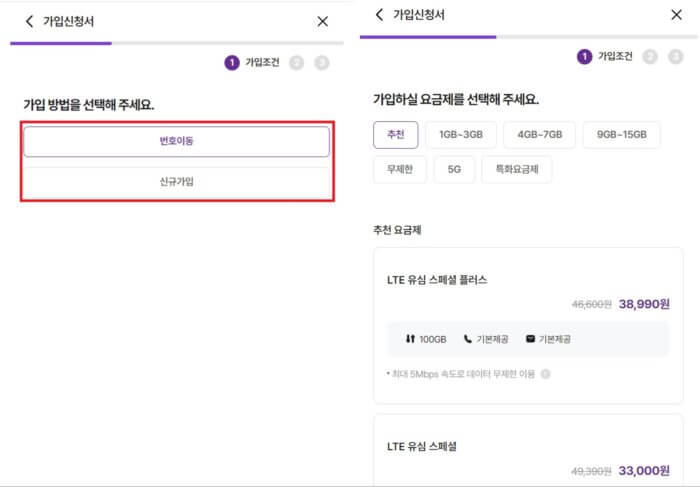Image resolution: width=700 pixels, height=487 pixels.
Task: Click step 3 indicator in left panel
Action: click(322, 62)
